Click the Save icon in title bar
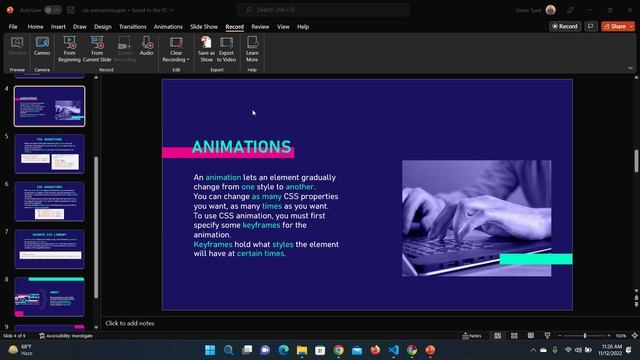640x360 pixels. [x=71, y=10]
